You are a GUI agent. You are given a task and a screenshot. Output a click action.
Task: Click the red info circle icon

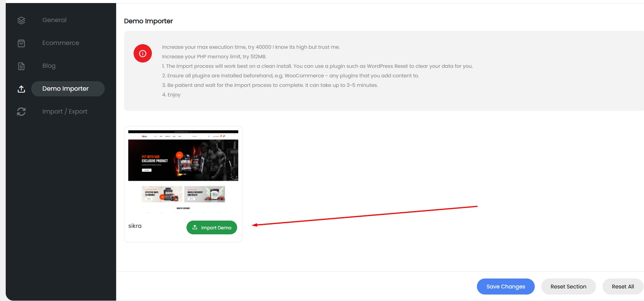pyautogui.click(x=143, y=54)
